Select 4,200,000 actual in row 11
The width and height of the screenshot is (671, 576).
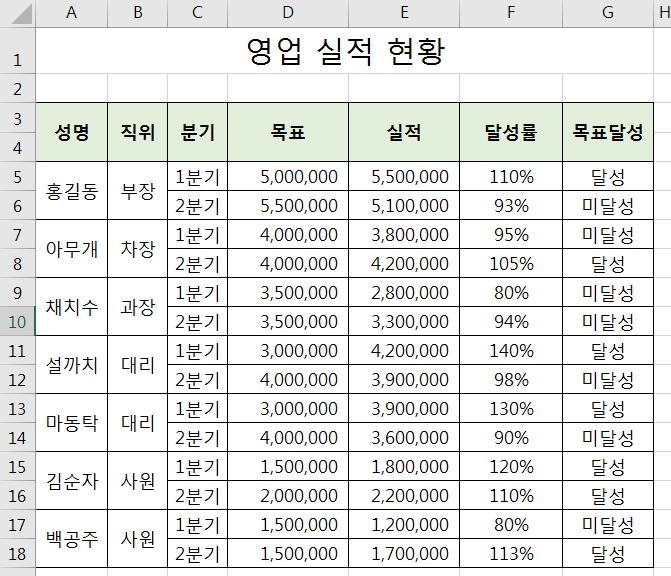(404, 350)
